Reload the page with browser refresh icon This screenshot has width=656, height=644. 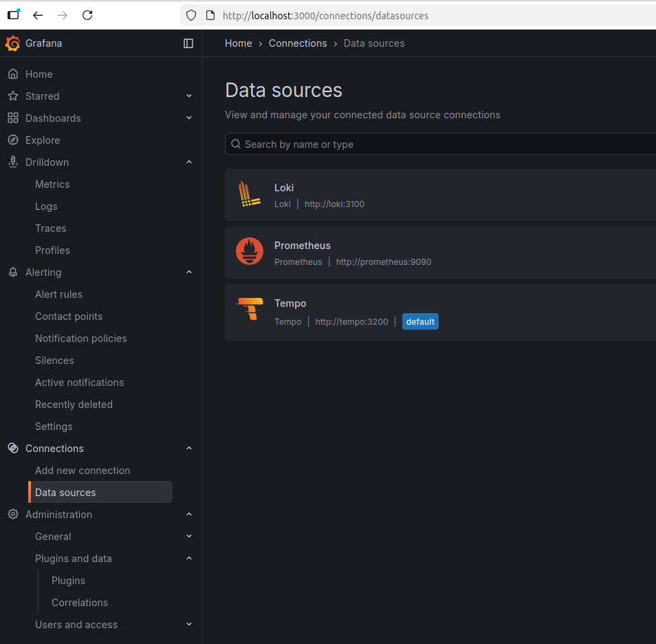click(87, 15)
